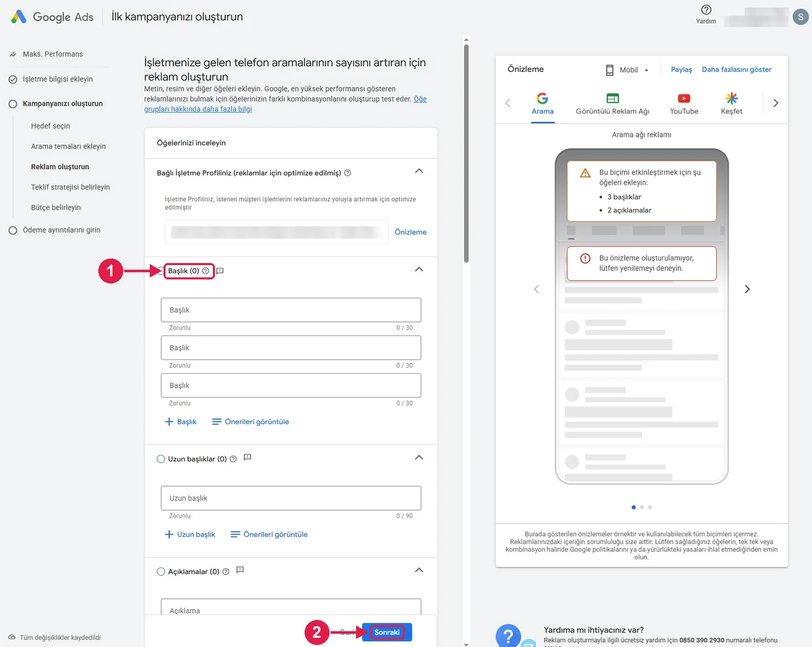Click the İşletme bilgisi ekleyin checkmark icon
The image size is (812, 647).
tap(13, 79)
